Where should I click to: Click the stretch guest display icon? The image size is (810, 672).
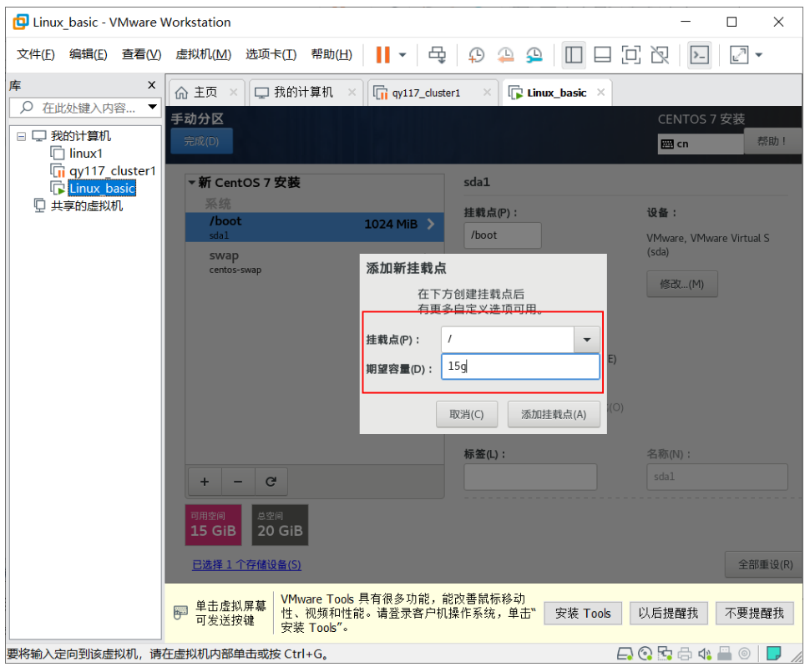point(739,55)
